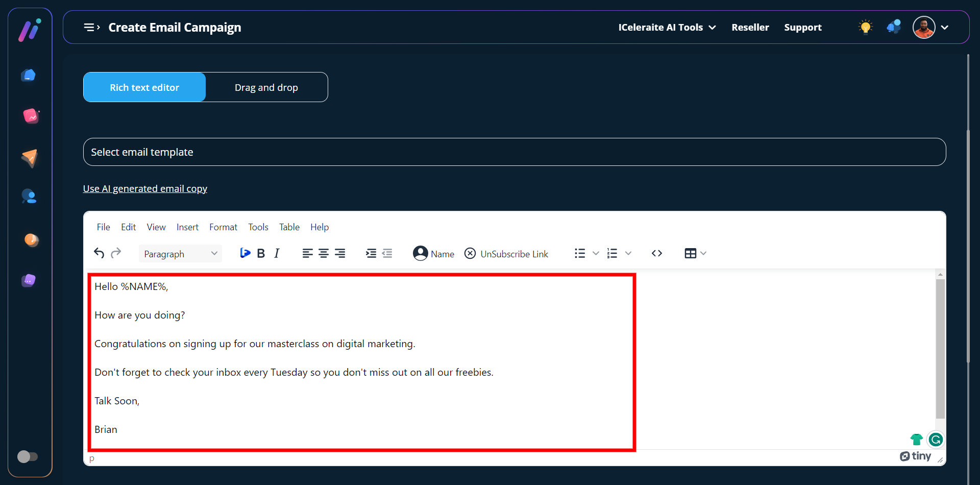The image size is (980, 485).
Task: Open the table insert dropdown
Action: point(695,254)
